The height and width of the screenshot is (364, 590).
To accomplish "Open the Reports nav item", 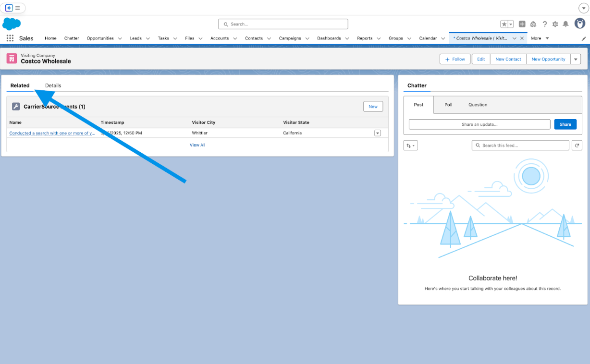I will 365,38.
